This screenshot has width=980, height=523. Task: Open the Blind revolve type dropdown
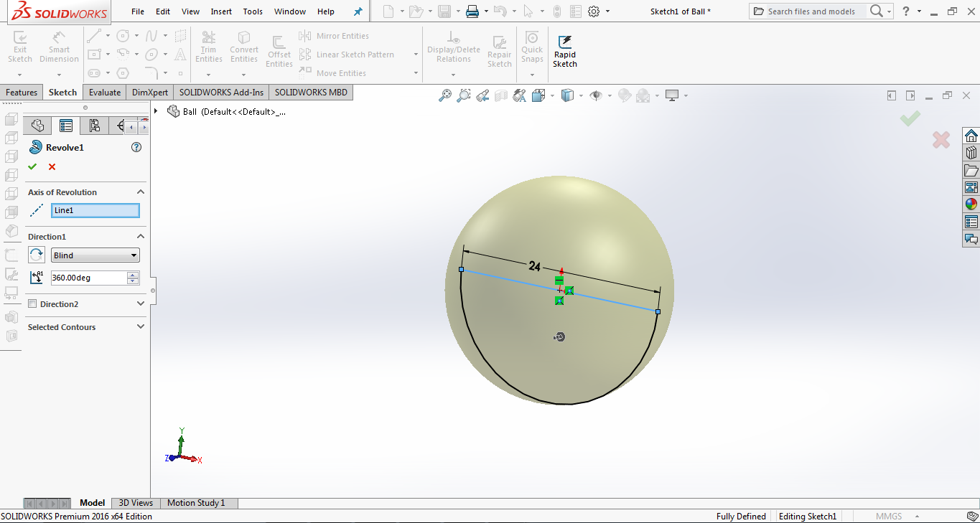coord(95,255)
